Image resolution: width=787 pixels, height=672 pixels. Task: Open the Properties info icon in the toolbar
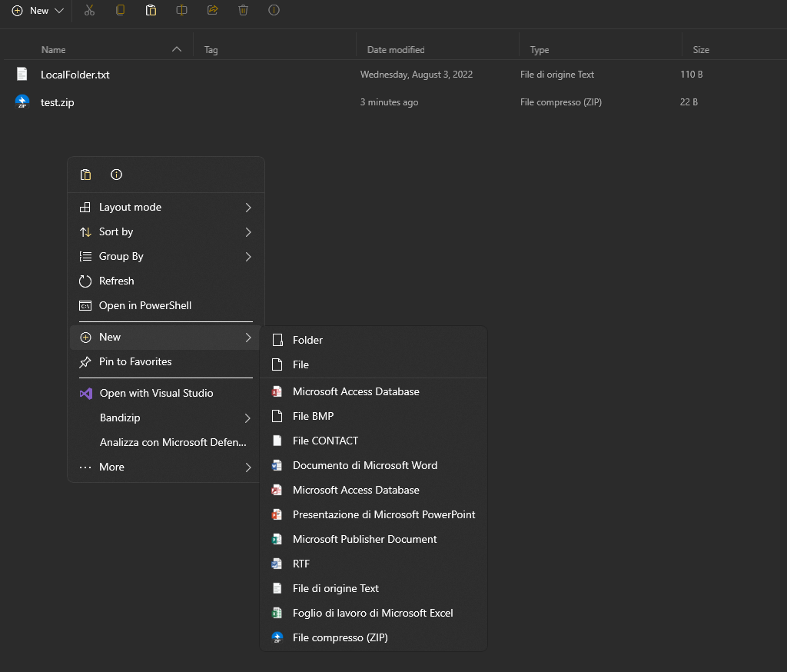(274, 10)
